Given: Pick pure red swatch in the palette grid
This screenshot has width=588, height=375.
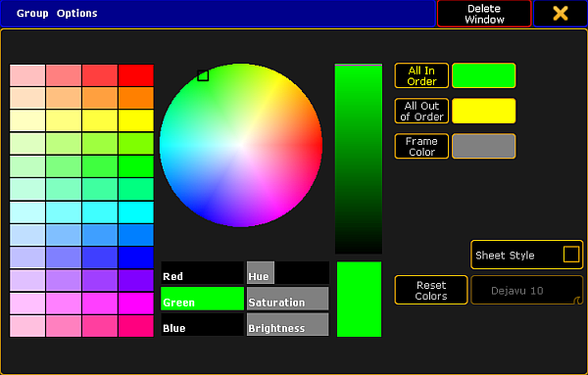Looking at the screenshot, I should (x=136, y=75).
